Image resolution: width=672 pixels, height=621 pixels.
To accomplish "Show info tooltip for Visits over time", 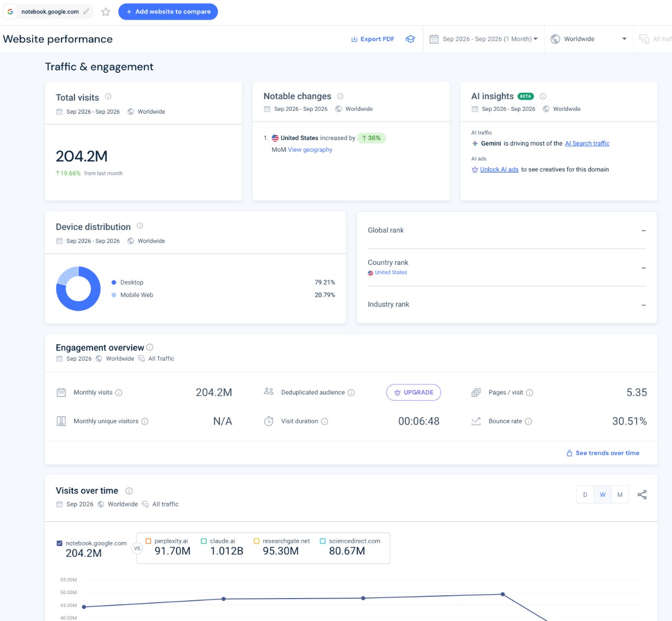I will tap(129, 491).
